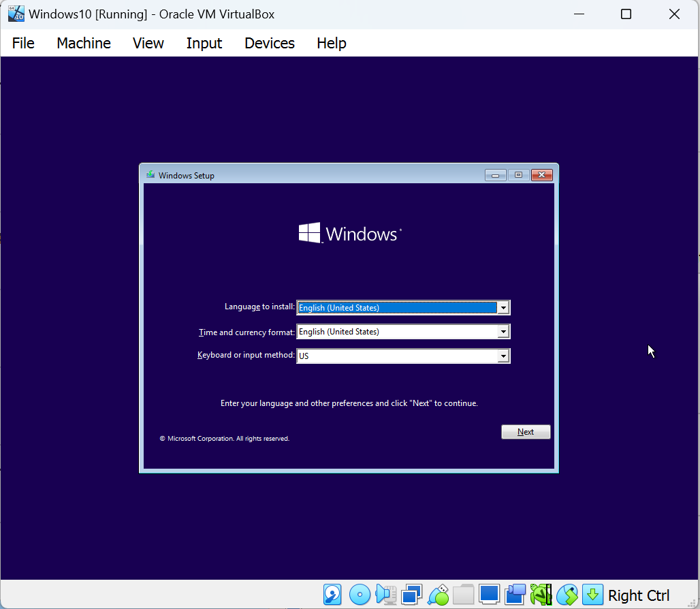Open the Input menu

point(204,44)
